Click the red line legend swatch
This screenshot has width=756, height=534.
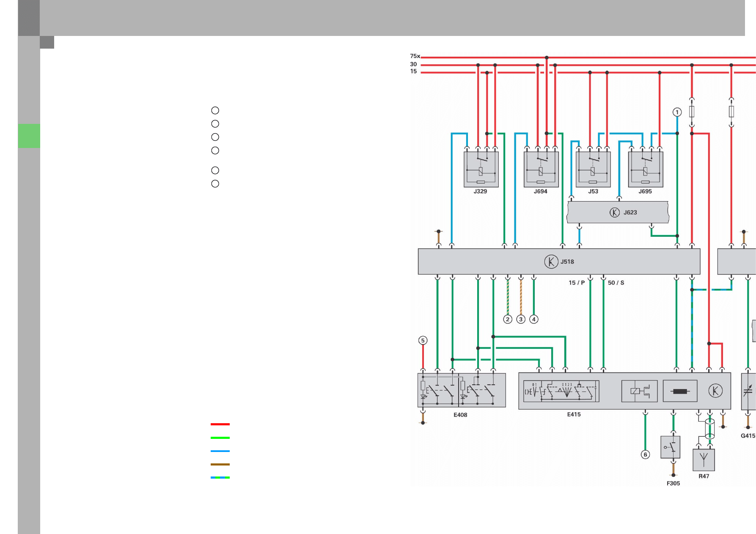(220, 424)
